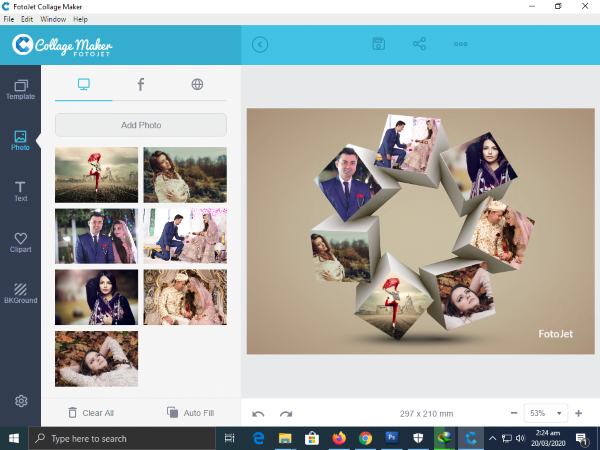600x450 pixels.
Task: Redo the last action
Action: [x=286, y=413]
